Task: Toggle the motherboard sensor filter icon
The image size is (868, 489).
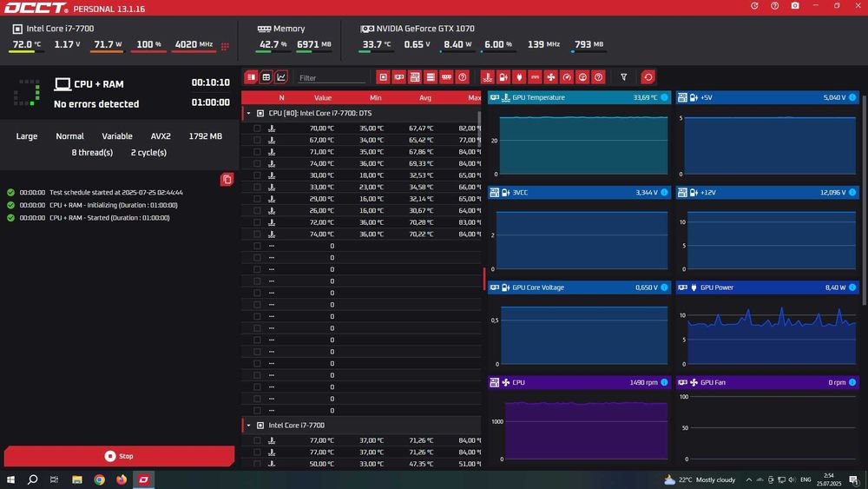Action: pyautogui.click(x=415, y=77)
